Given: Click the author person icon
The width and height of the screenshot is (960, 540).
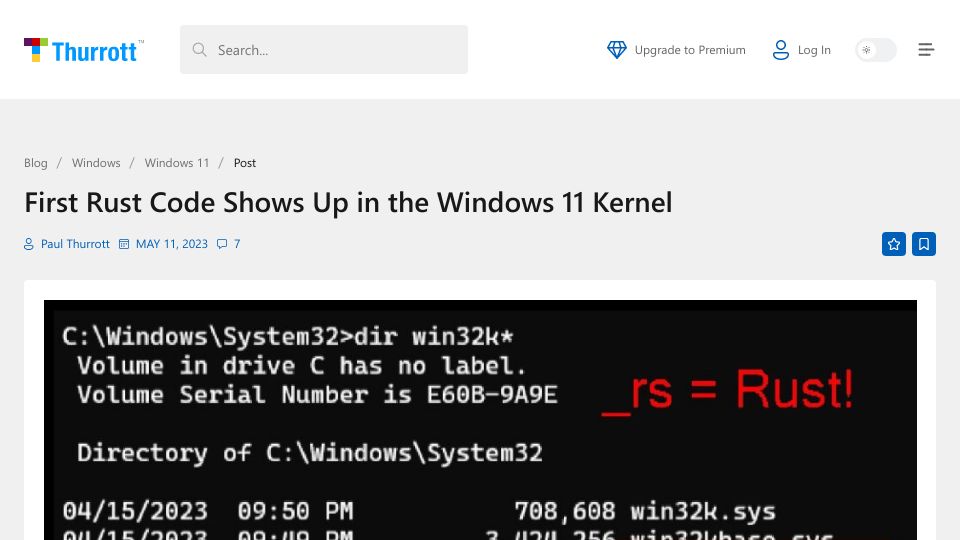Looking at the screenshot, I should tap(29, 244).
